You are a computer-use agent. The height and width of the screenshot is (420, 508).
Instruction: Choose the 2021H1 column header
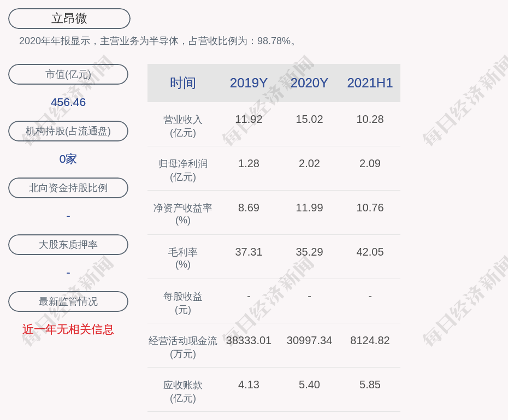tap(370, 83)
